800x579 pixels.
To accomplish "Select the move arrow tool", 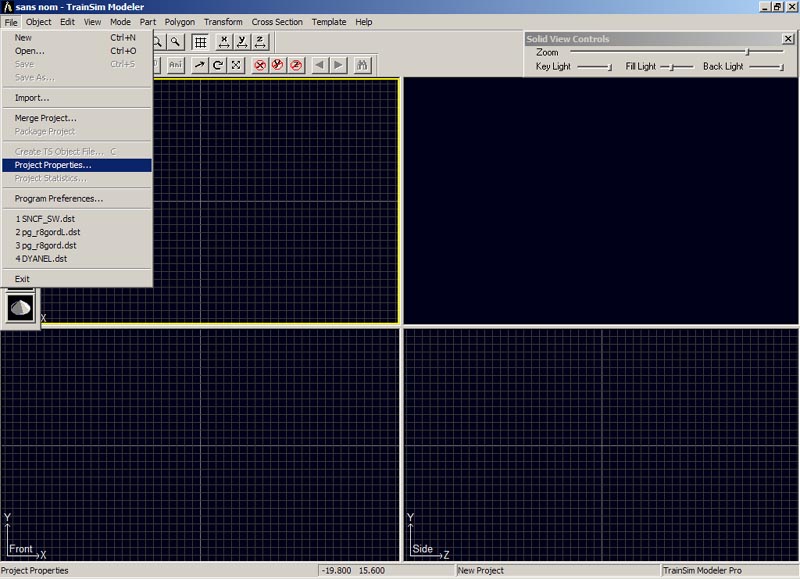I will tap(200, 65).
